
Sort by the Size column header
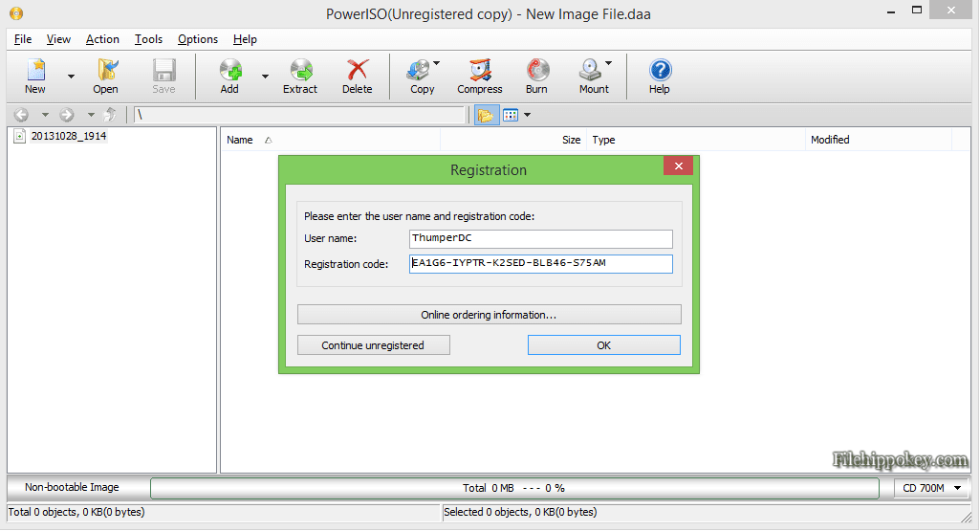click(x=513, y=140)
